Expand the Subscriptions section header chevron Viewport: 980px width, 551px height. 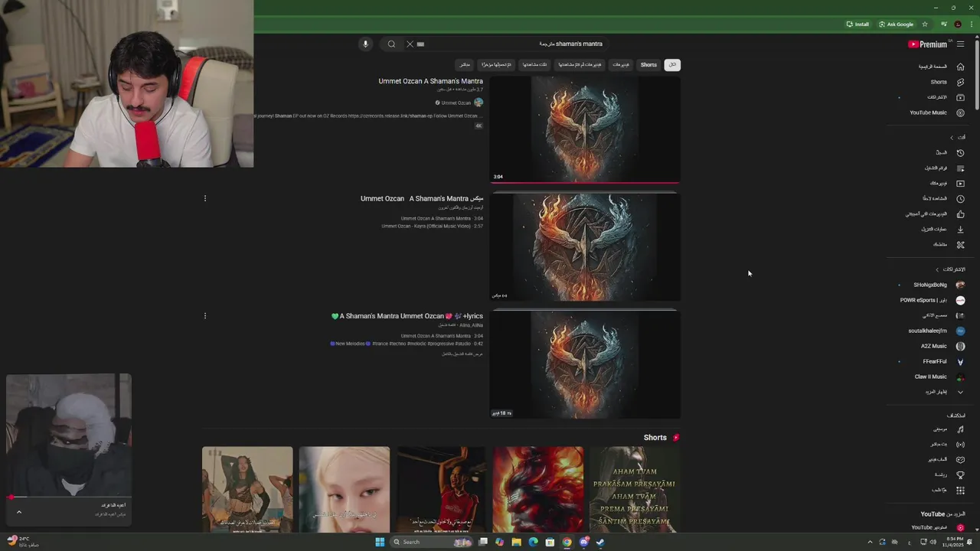coord(937,269)
